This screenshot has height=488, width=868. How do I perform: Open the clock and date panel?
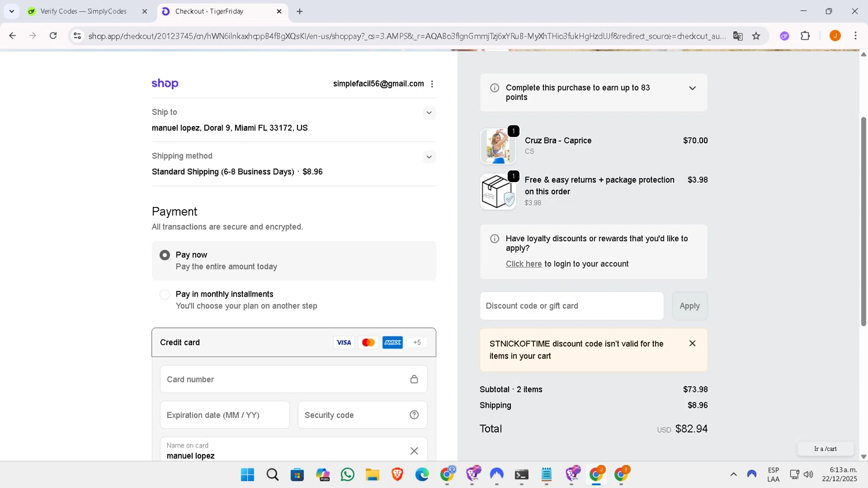(x=840, y=474)
